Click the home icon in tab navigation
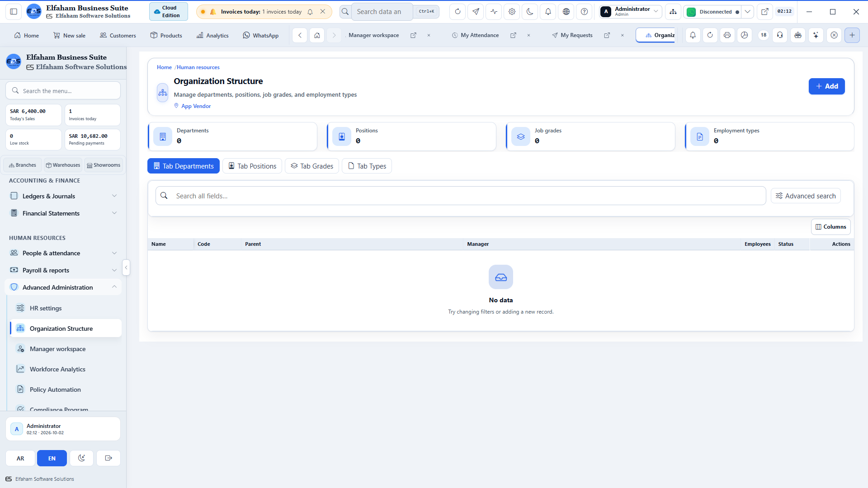The height and width of the screenshot is (488, 868). click(317, 35)
